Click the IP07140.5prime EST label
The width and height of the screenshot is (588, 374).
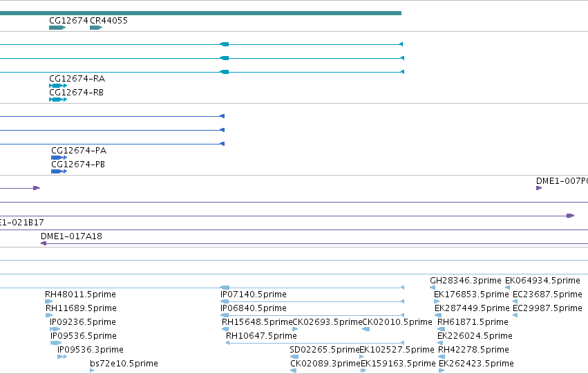point(254,294)
